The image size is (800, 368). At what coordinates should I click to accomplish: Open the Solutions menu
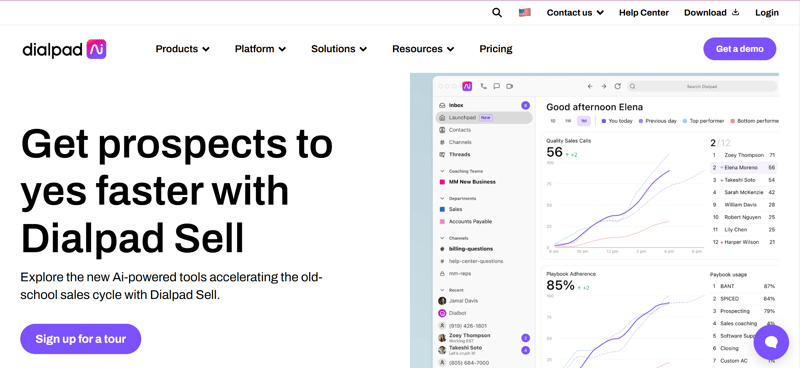[339, 49]
